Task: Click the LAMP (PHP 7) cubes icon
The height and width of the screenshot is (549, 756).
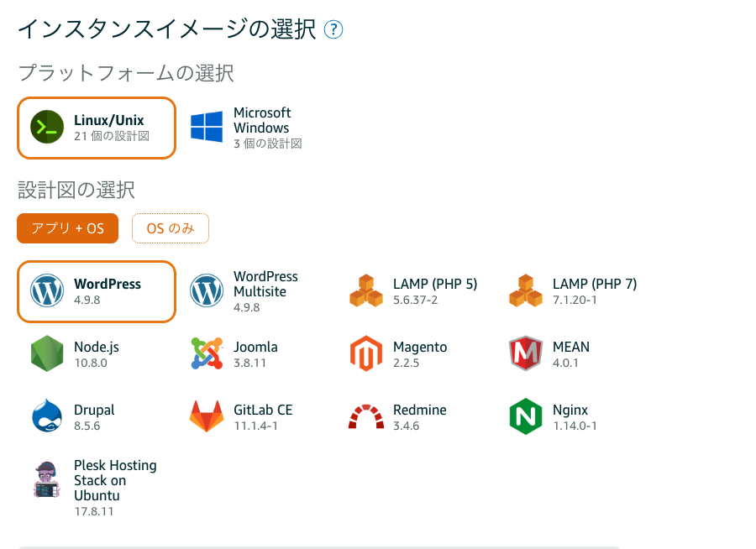Action: click(x=526, y=290)
